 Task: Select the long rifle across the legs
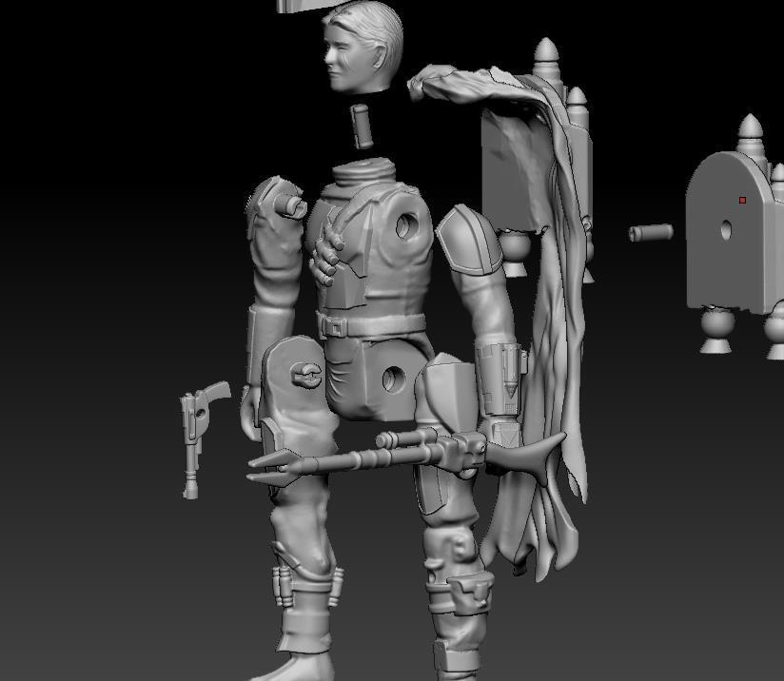pyautogui.click(x=400, y=454)
